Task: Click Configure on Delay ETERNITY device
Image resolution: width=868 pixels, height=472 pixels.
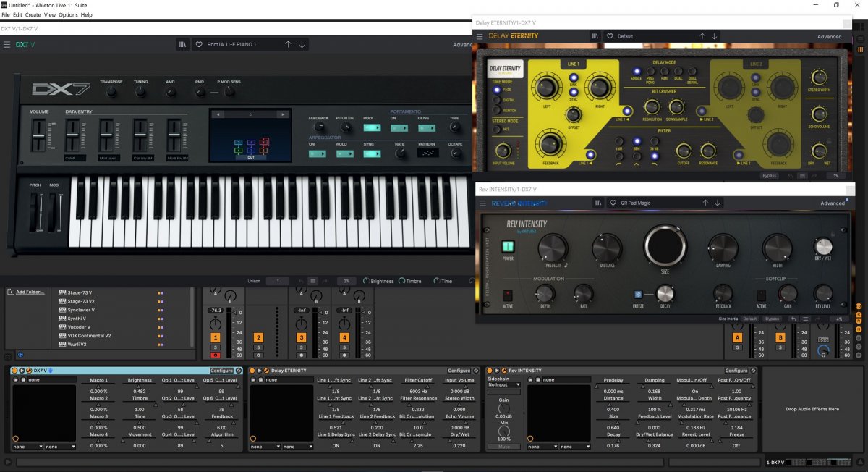Action: [x=459, y=371]
